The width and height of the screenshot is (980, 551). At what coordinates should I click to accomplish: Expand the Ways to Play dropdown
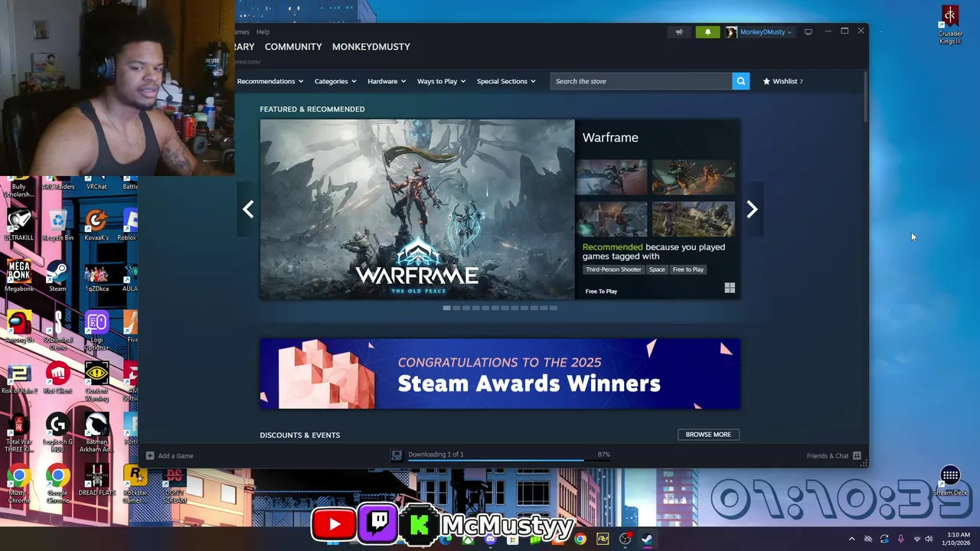tap(441, 81)
